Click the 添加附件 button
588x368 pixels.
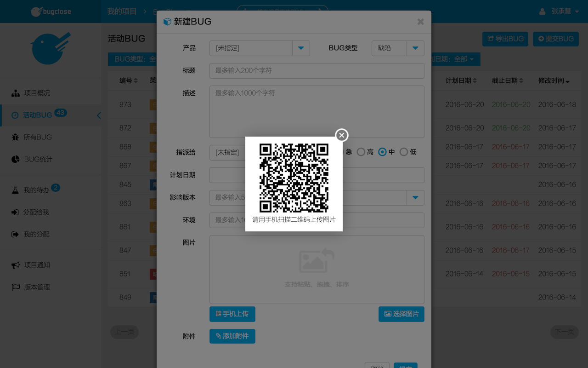pyautogui.click(x=232, y=336)
